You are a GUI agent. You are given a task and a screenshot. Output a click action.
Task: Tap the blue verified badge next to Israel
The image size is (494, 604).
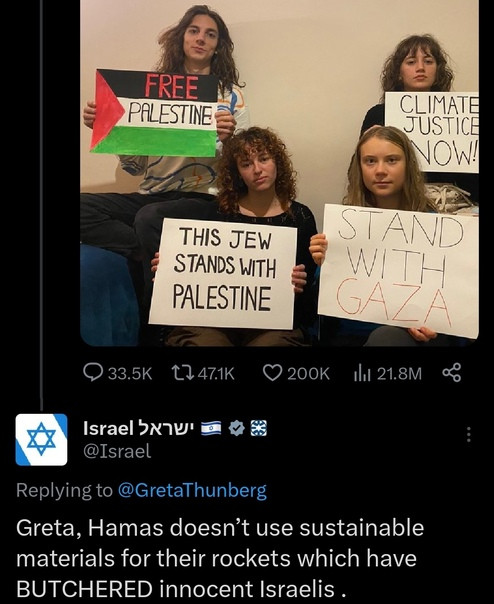click(236, 428)
